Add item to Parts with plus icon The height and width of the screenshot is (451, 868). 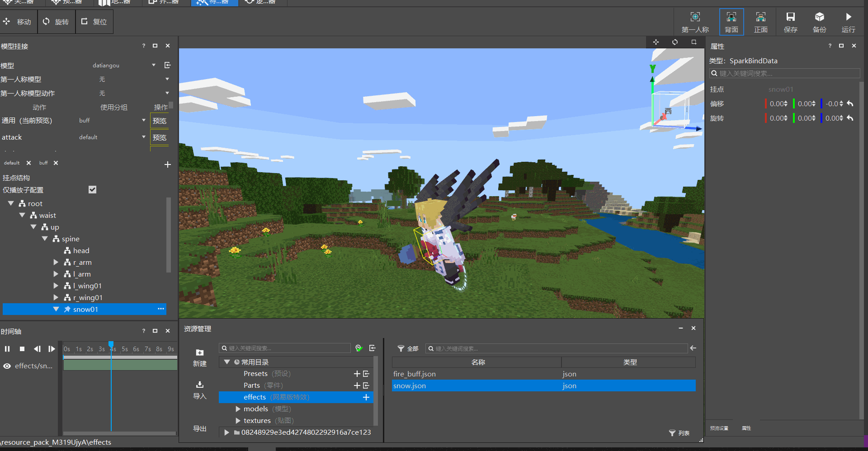357,385
